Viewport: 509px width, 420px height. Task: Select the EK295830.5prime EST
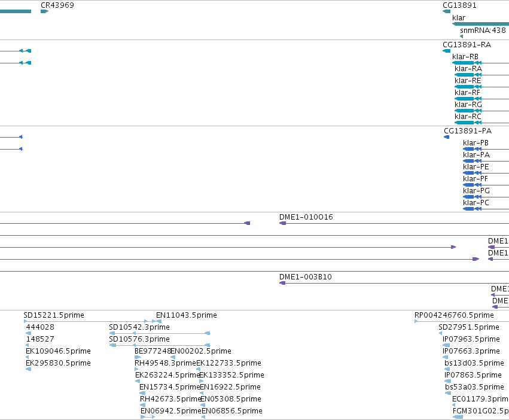pos(58,363)
